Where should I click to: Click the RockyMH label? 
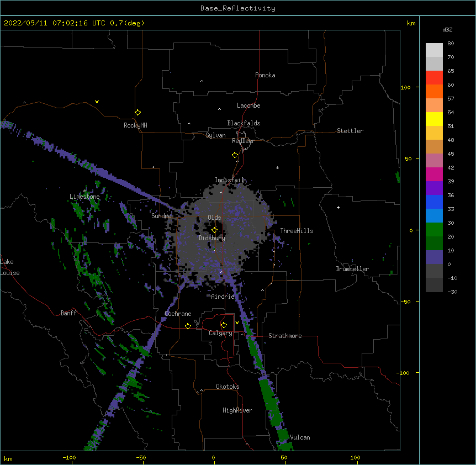click(x=135, y=125)
